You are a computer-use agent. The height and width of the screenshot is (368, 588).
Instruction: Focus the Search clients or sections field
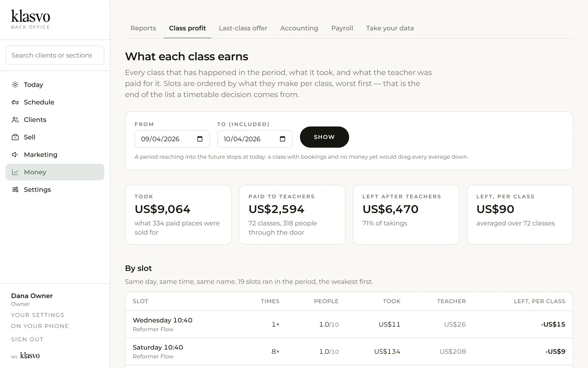(55, 55)
